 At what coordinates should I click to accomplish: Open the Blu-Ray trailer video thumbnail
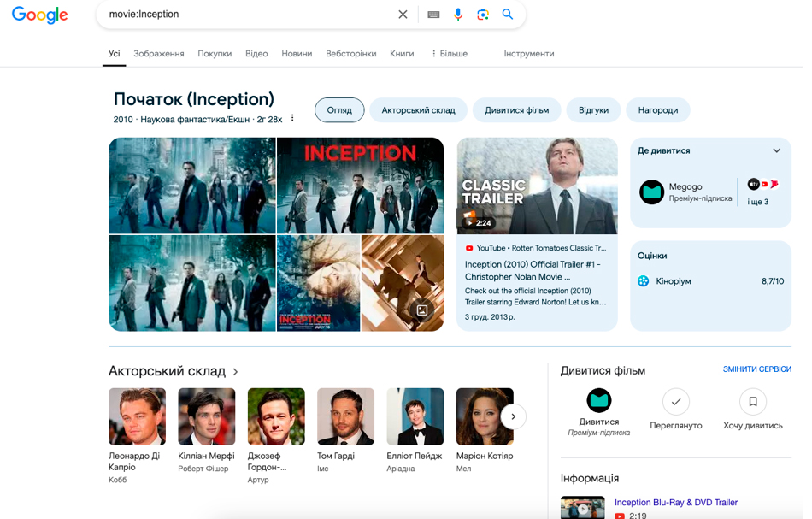point(583,508)
